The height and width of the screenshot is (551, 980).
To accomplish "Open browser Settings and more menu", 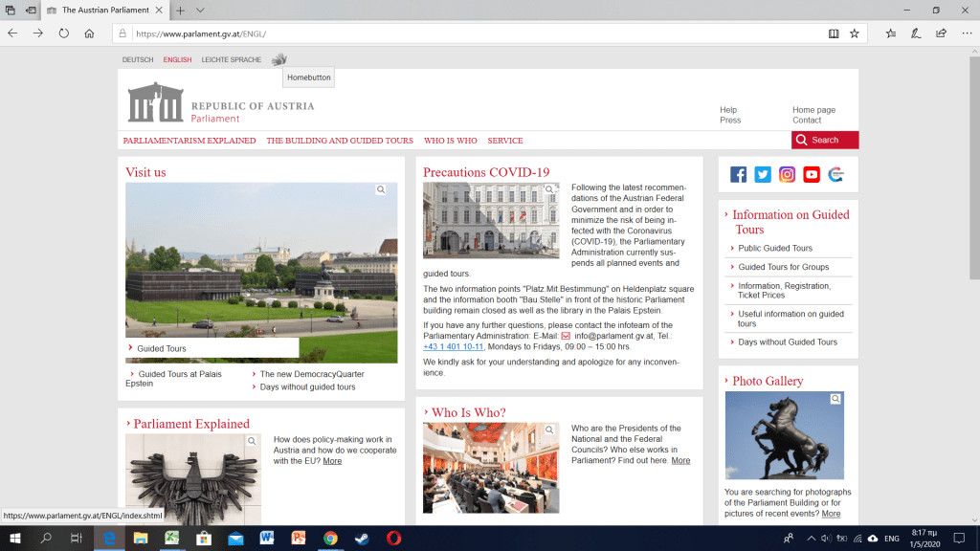I will click(x=965, y=33).
